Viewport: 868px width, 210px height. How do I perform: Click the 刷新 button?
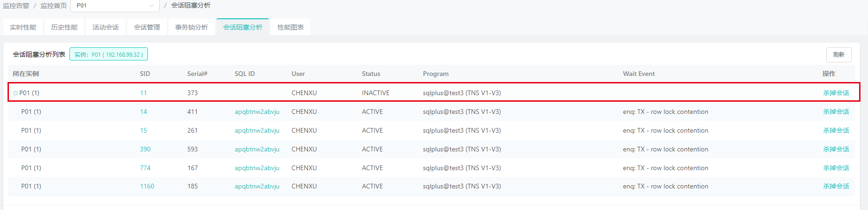(838, 55)
